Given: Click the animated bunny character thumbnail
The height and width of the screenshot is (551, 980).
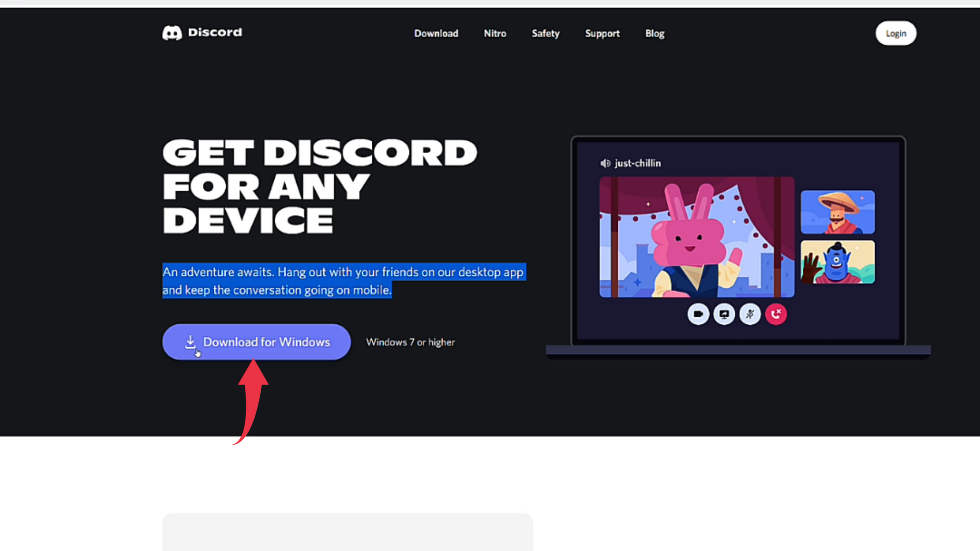Looking at the screenshot, I should click(697, 235).
